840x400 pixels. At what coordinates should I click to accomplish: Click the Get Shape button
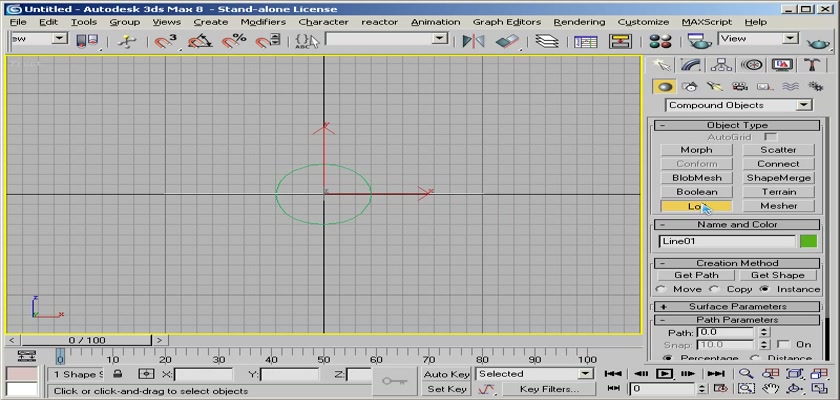tap(778, 275)
